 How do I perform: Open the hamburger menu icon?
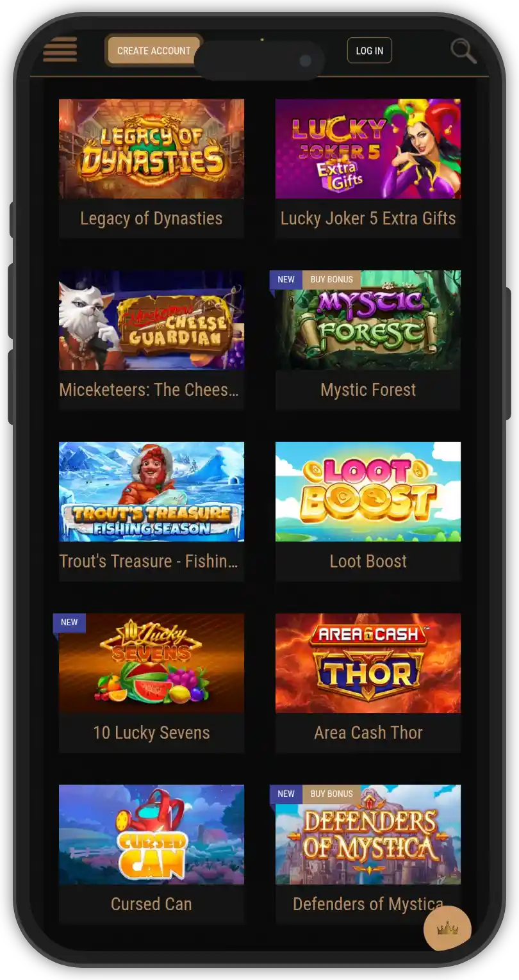[60, 50]
